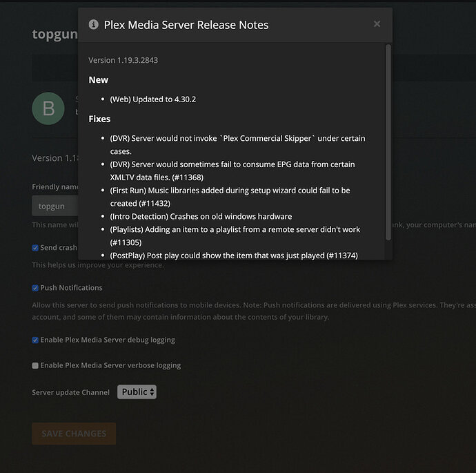The height and width of the screenshot is (473, 476).
Task: Open the Server update Channel dropdown
Action: coord(137,392)
